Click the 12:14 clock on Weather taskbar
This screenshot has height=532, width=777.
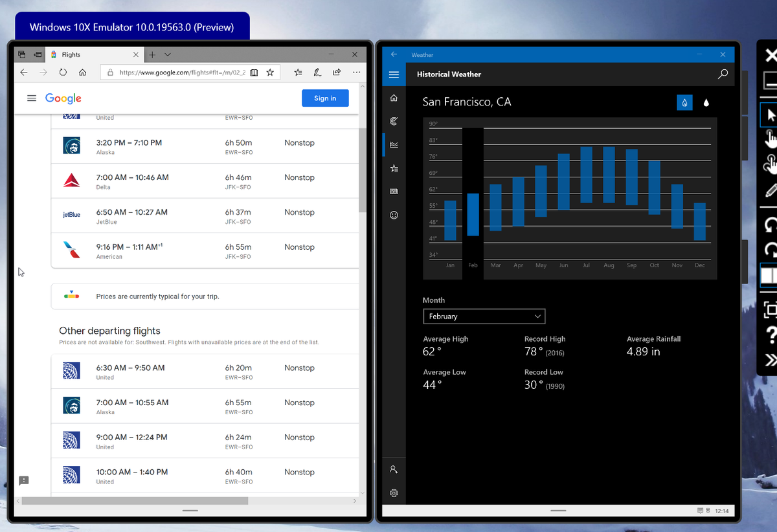(x=722, y=511)
